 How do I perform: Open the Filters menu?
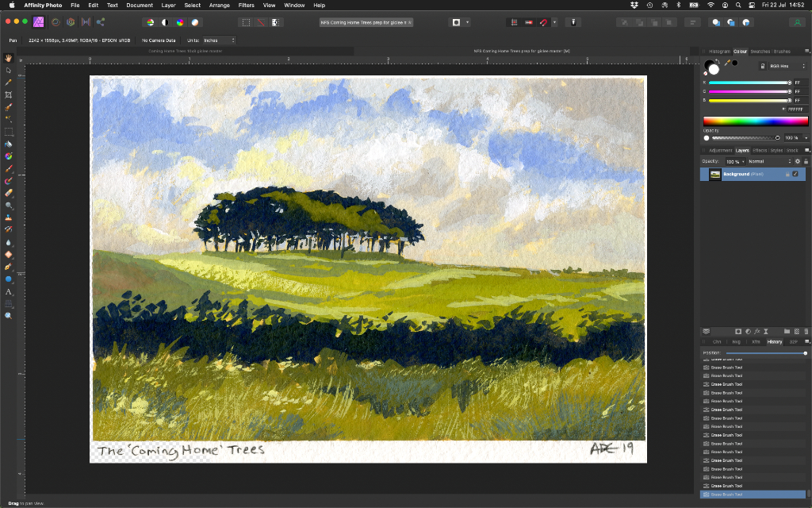pyautogui.click(x=246, y=5)
